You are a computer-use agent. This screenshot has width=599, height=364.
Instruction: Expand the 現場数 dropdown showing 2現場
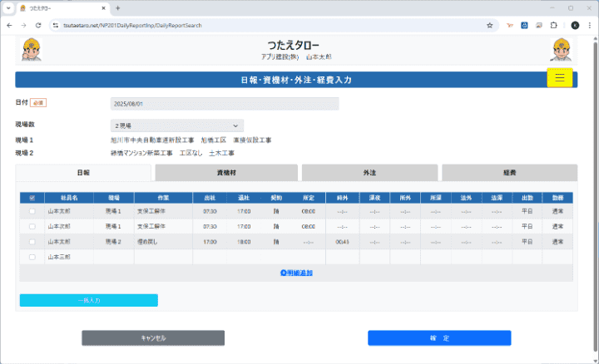(x=177, y=125)
